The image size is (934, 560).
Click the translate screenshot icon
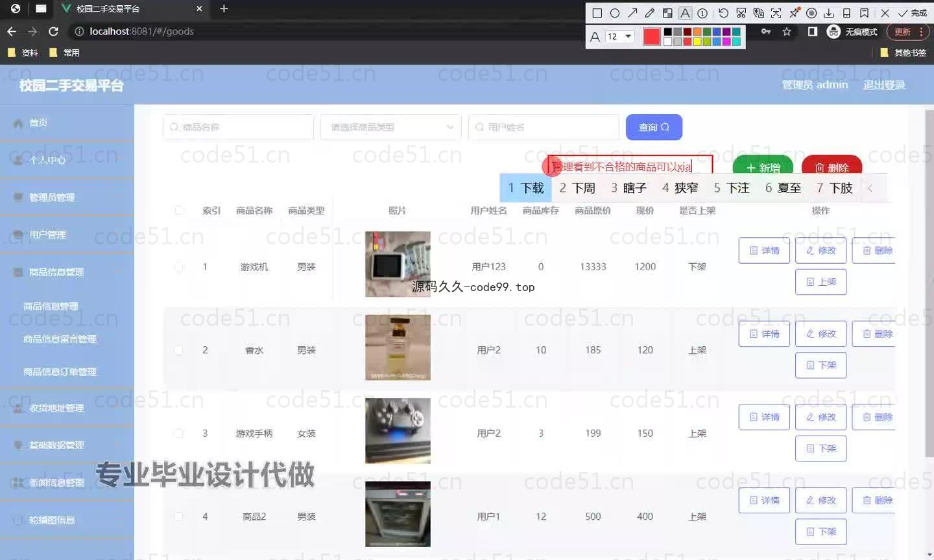(758, 13)
